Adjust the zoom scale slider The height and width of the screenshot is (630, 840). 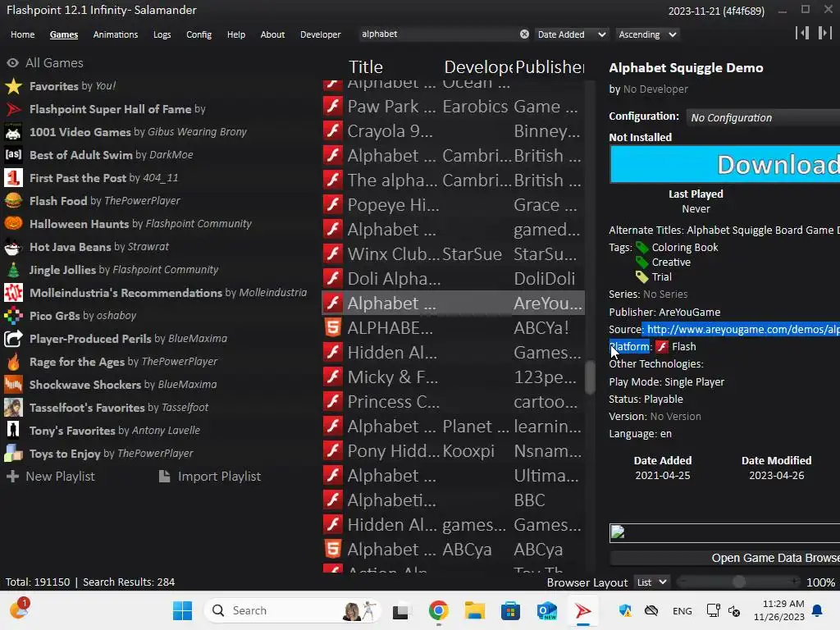739,582
